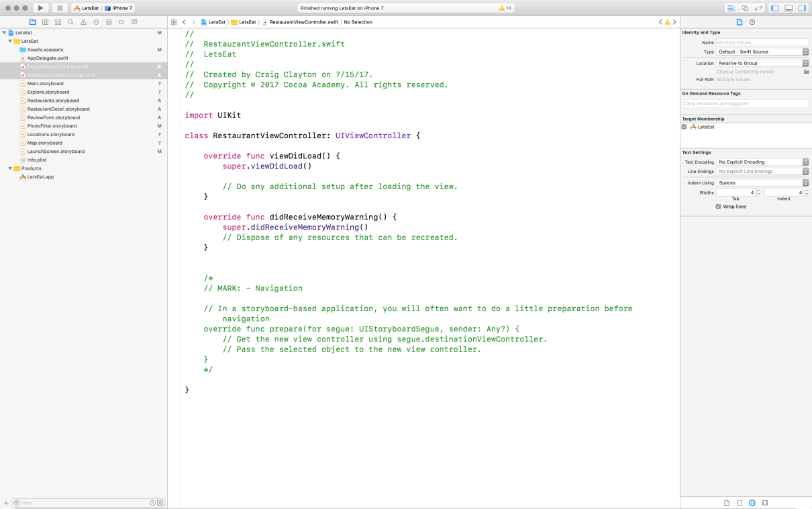Screen dimensions: 812x509
Task: Jump to the next issue arrow
Action: coord(674,22)
